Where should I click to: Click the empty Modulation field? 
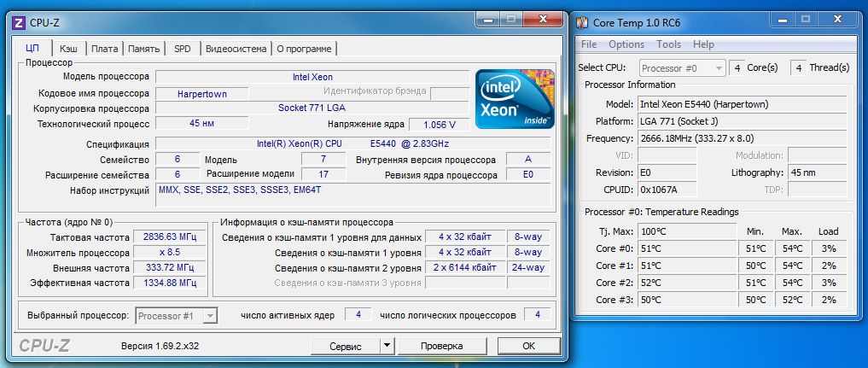coord(817,155)
